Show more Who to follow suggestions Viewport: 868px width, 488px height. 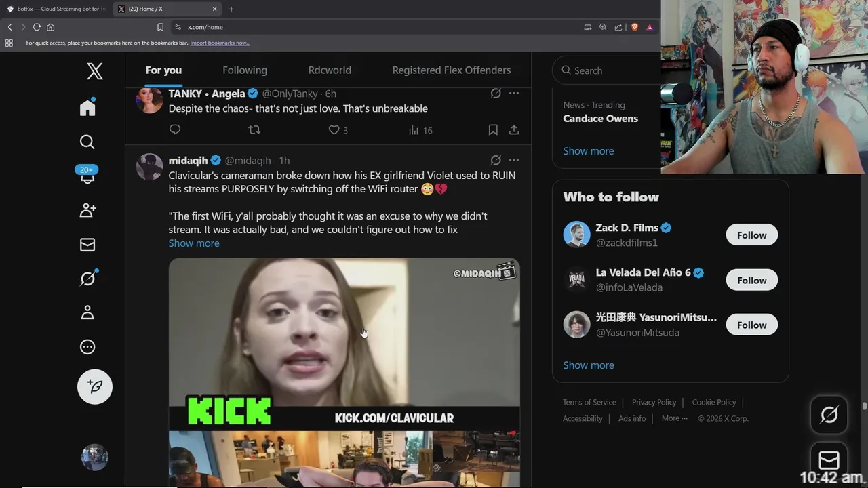point(589,365)
